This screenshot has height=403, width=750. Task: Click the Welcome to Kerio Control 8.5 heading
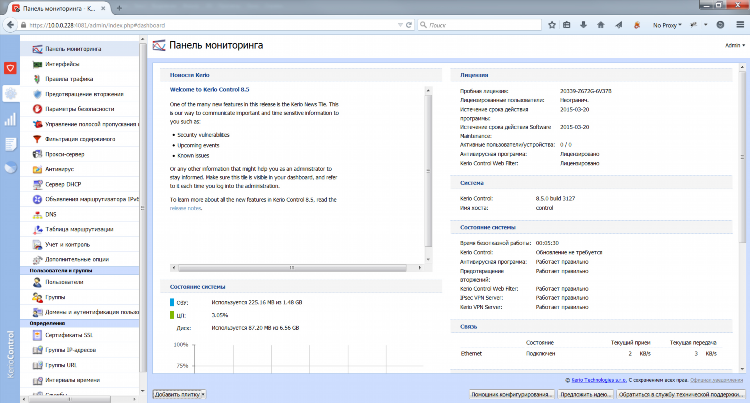click(210, 89)
